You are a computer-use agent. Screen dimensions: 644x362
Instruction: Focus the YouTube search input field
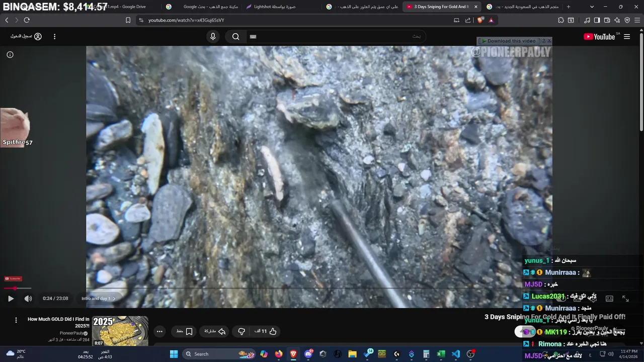pyautogui.click(x=335, y=36)
